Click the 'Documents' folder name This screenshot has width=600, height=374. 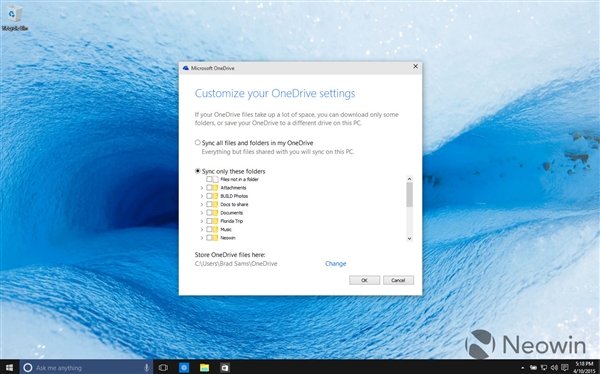pyautogui.click(x=232, y=213)
